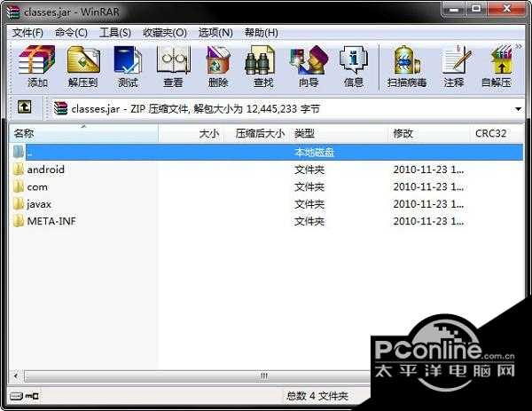532x411 pixels.
Task: Open the 文件(F) menu
Action: [27, 33]
